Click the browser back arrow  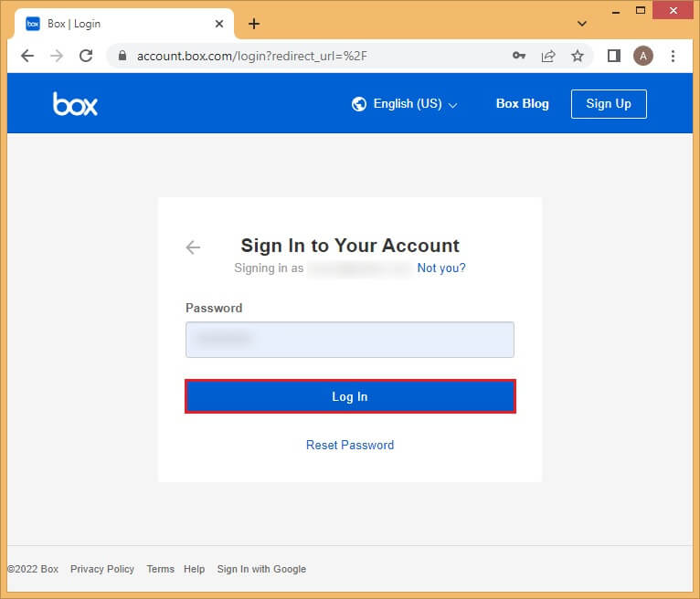click(27, 56)
